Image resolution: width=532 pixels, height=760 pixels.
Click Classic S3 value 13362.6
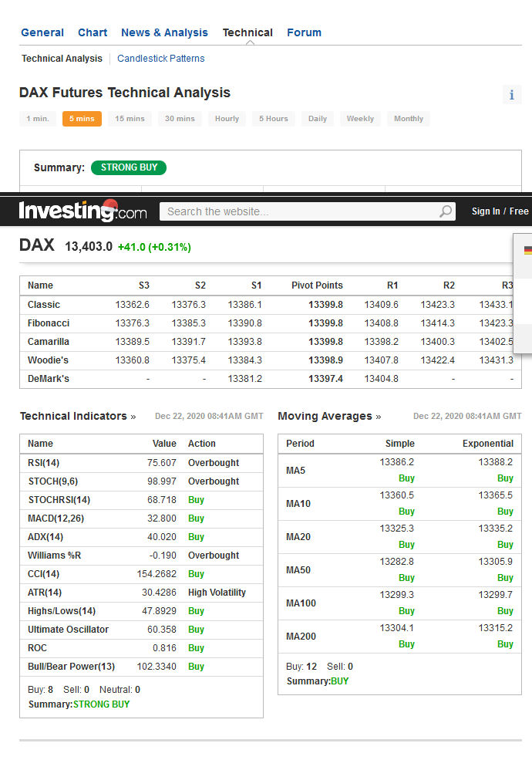(133, 305)
